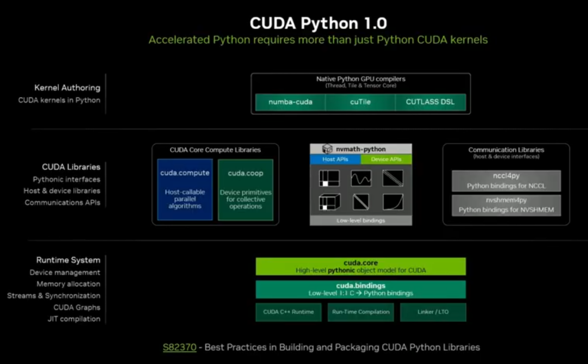This screenshot has height=364, width=588.
Task: Click "Device management" text
Action: point(65,273)
